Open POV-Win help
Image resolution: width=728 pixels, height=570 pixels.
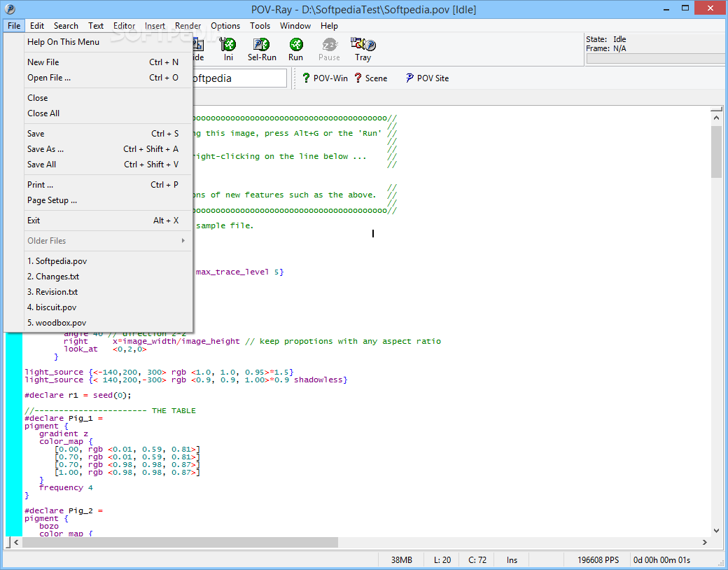tap(325, 78)
